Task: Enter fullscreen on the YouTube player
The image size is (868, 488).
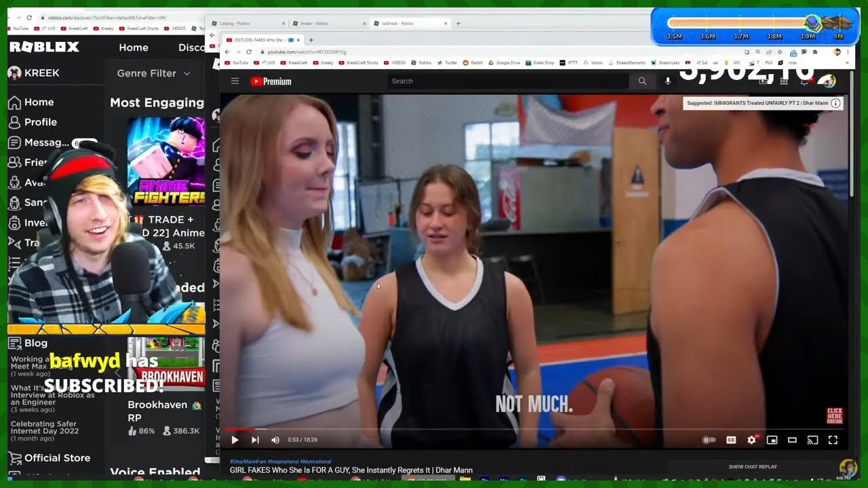Action: [833, 440]
